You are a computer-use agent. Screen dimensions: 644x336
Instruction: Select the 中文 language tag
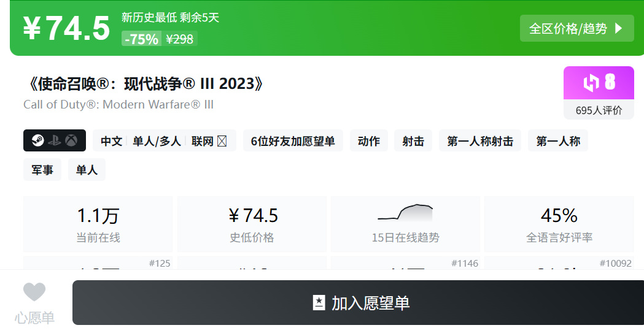pyautogui.click(x=111, y=141)
